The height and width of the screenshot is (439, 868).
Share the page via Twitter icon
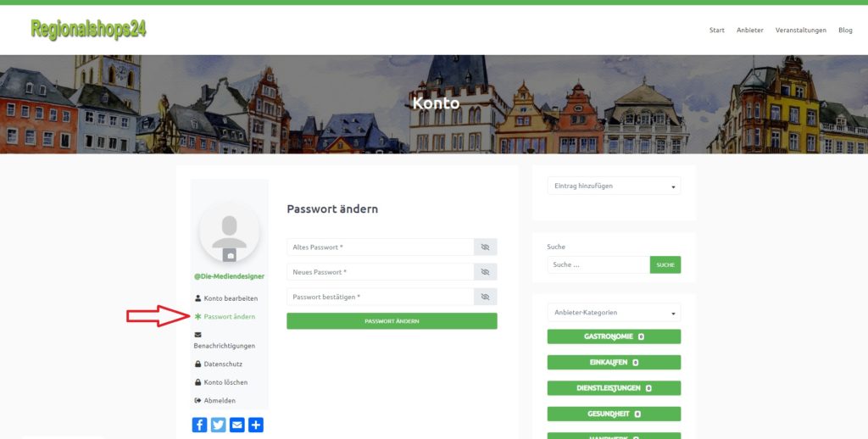[218, 425]
